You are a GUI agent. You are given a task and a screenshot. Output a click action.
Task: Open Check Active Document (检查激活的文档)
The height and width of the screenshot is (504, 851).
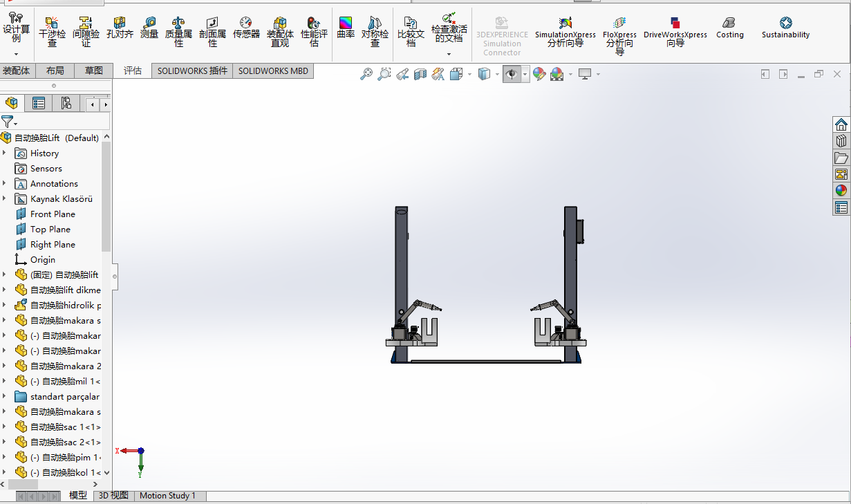click(x=449, y=28)
